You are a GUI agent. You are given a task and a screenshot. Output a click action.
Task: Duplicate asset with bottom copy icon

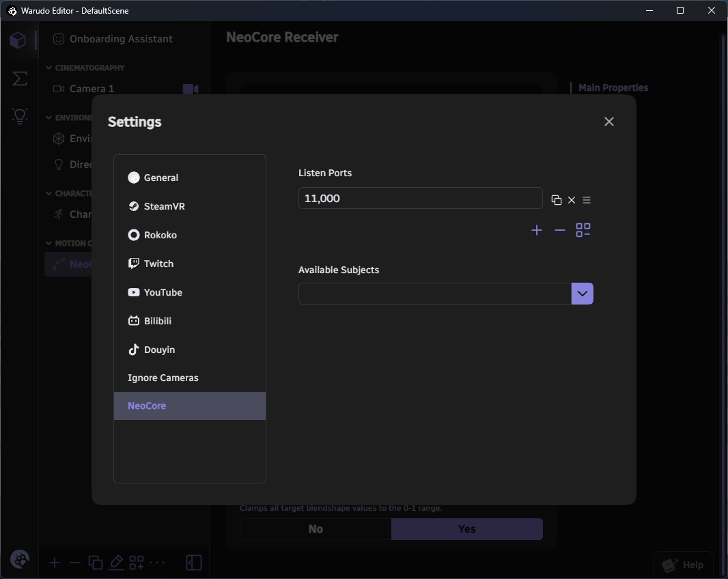click(x=96, y=563)
